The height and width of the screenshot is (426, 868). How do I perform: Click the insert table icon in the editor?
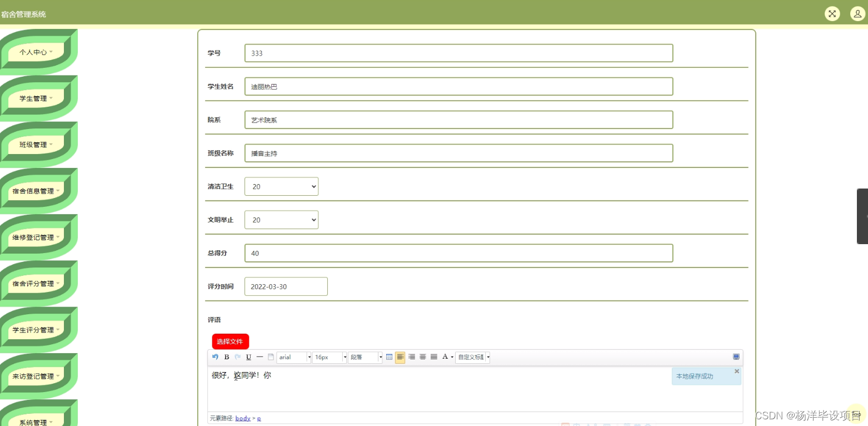tap(389, 357)
